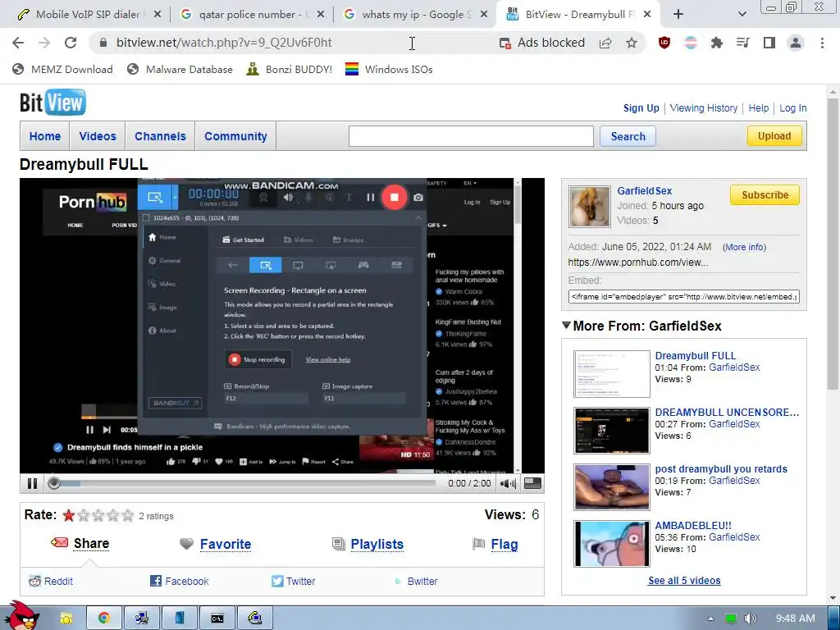Expand More info for the video
This screenshot has height=630, width=840.
coord(744,247)
